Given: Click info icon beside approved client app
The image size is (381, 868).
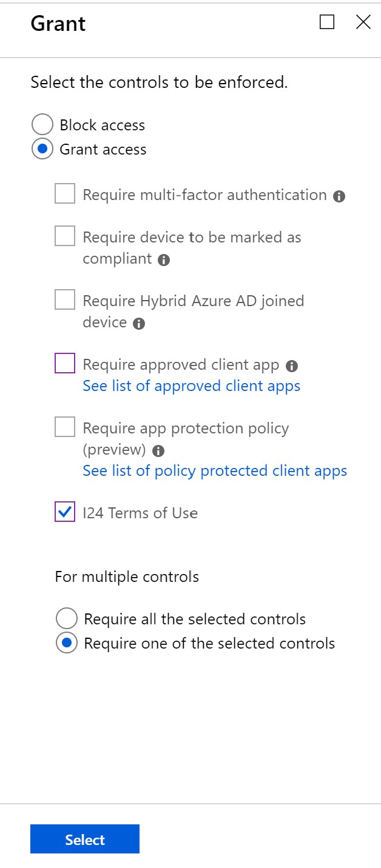Looking at the screenshot, I should 292,366.
